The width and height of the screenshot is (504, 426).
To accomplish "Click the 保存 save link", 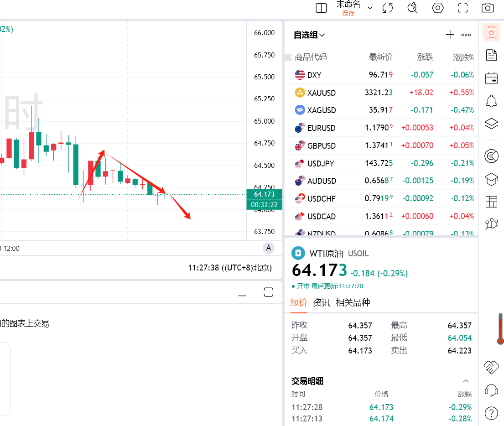I will pyautogui.click(x=349, y=13).
